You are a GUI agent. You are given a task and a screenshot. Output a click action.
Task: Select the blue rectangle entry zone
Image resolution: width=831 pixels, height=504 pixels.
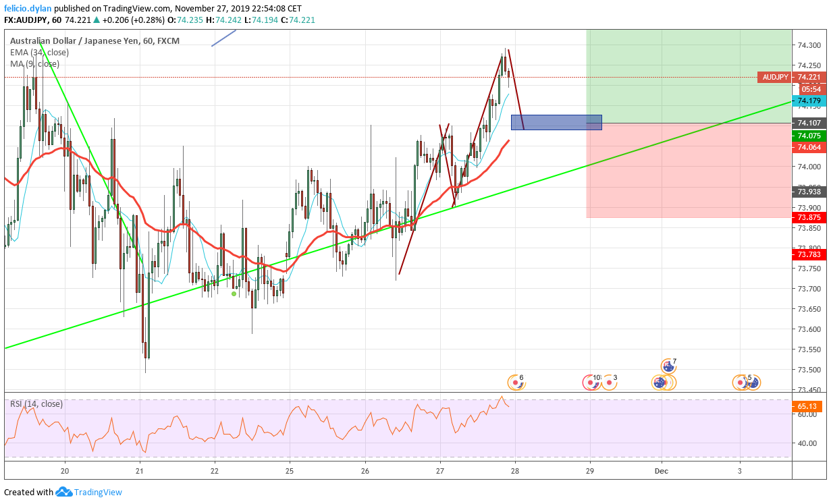[x=556, y=122]
